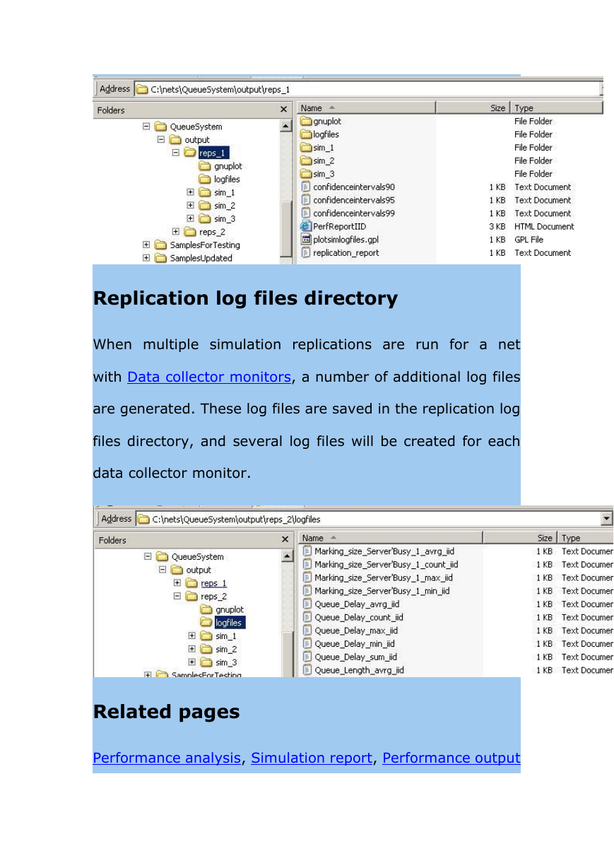Sort by the Name column in the reps_1 window
The width and height of the screenshot is (614, 868).
(x=366, y=108)
